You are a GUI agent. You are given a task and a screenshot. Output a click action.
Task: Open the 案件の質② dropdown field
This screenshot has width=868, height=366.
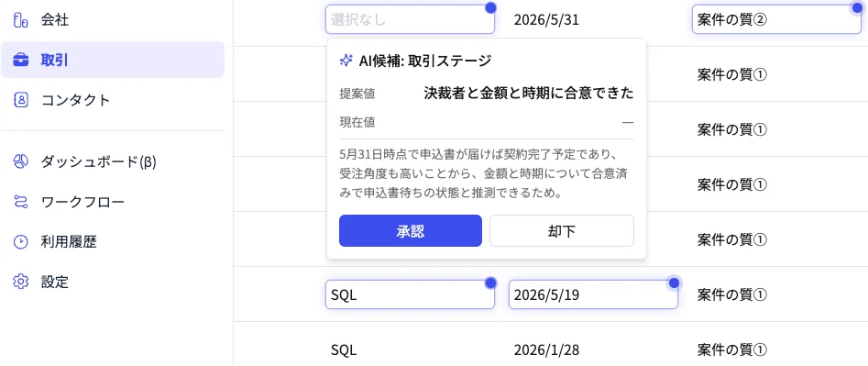coord(776,19)
